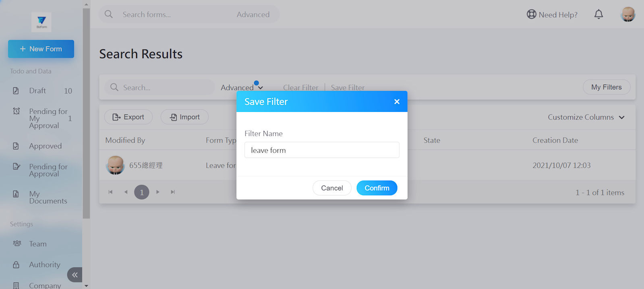This screenshot has width=644, height=289.
Task: Close the Save Filter dialog
Action: (397, 101)
